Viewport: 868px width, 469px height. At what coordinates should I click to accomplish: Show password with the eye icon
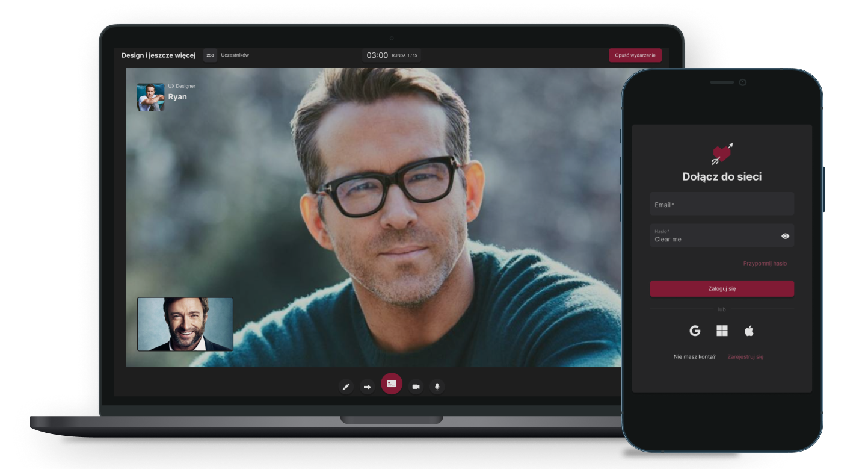click(x=785, y=236)
